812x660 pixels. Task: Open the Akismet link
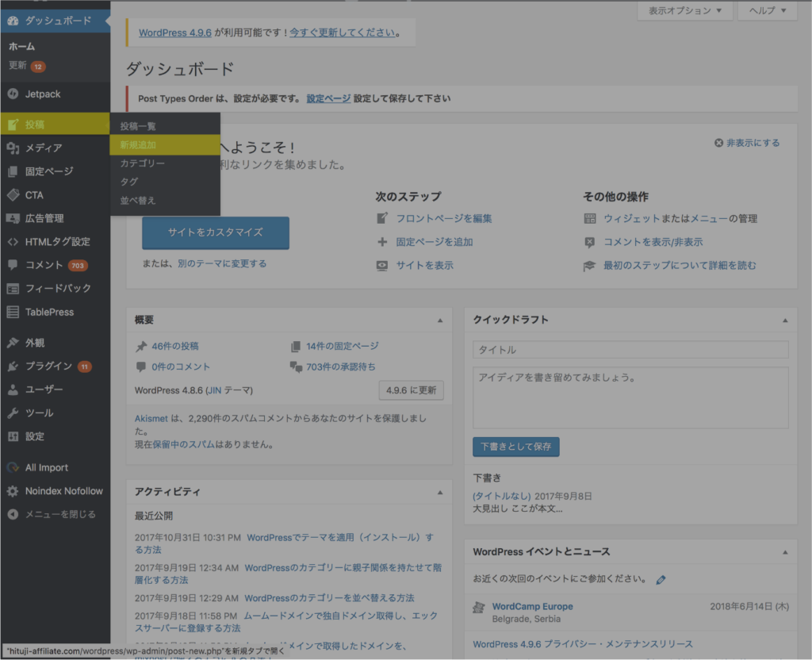pyautogui.click(x=151, y=419)
